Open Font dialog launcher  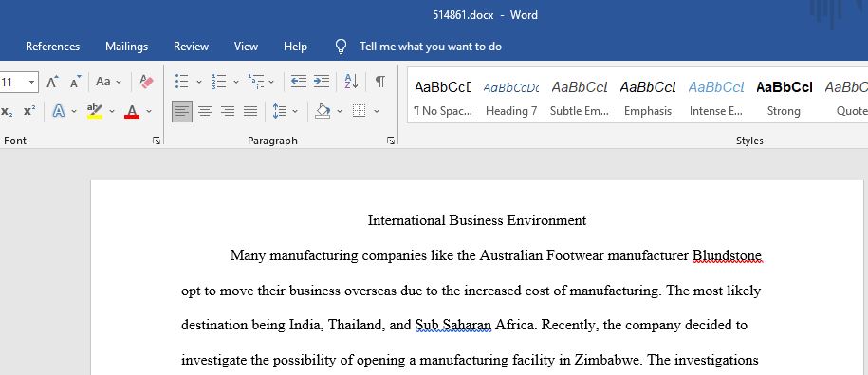157,141
